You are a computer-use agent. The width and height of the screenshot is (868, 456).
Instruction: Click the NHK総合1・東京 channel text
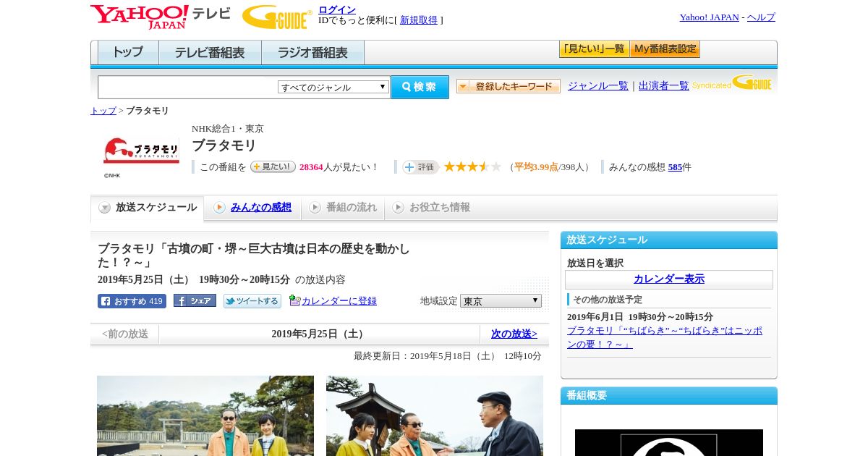click(228, 129)
